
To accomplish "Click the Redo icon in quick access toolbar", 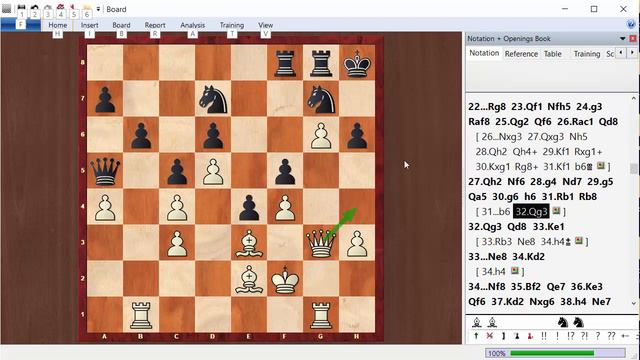I will 48,8.
